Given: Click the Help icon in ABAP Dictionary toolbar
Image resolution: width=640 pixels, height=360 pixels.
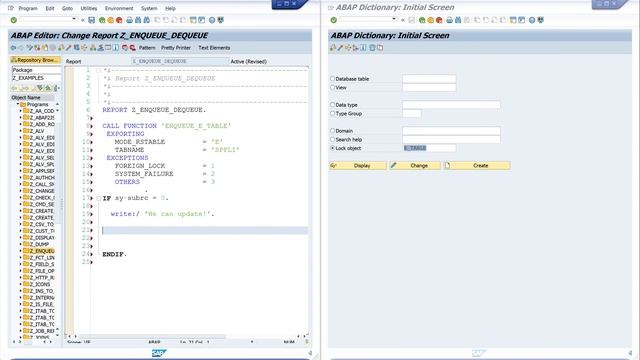Looking at the screenshot, I should point(532,20).
